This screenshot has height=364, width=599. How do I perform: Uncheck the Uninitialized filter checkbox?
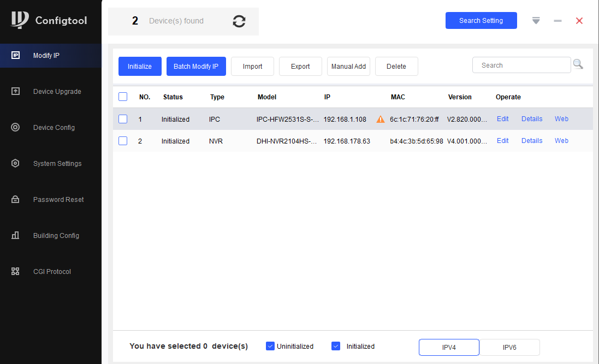tap(270, 346)
